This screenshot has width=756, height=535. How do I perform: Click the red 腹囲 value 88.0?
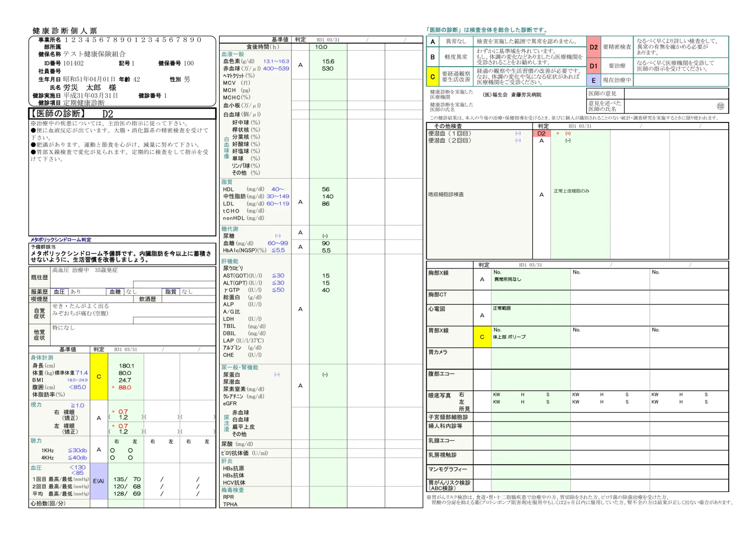point(125,388)
